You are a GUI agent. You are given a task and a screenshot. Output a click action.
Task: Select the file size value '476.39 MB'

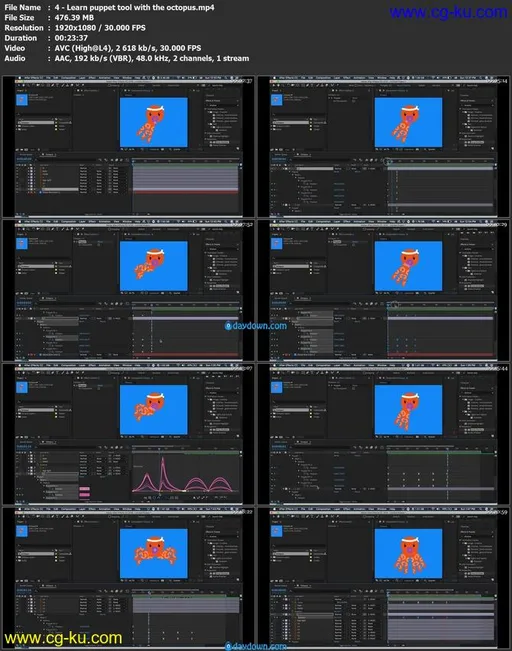(x=74, y=17)
